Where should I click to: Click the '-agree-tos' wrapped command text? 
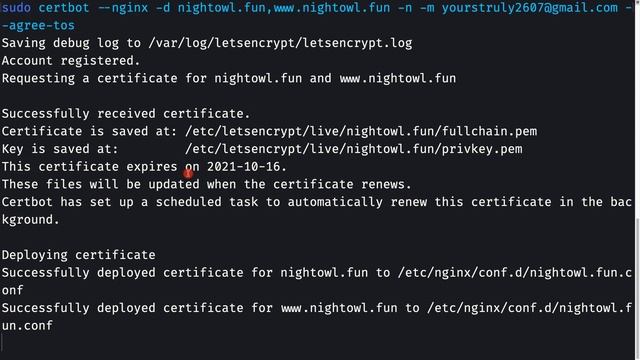(x=38, y=25)
